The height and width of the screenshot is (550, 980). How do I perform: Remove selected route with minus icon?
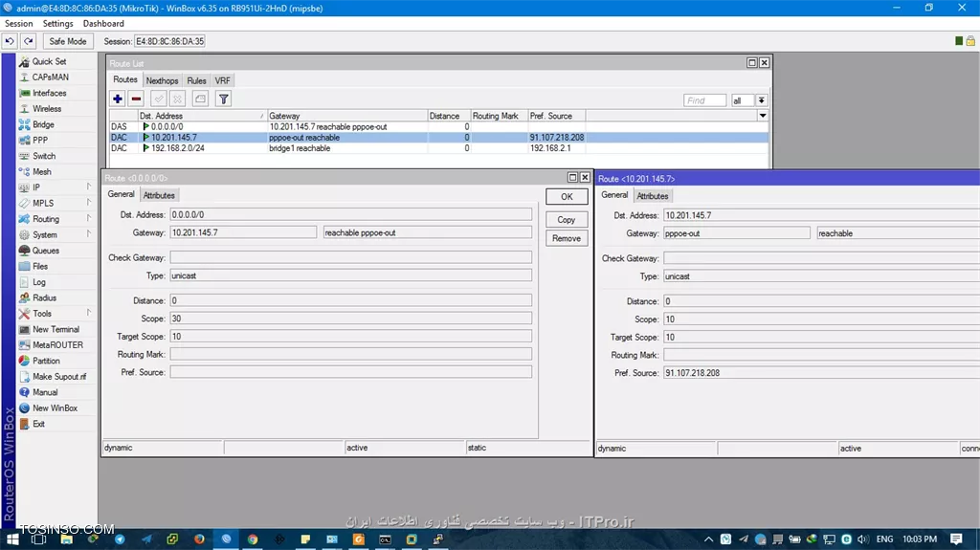click(x=136, y=99)
